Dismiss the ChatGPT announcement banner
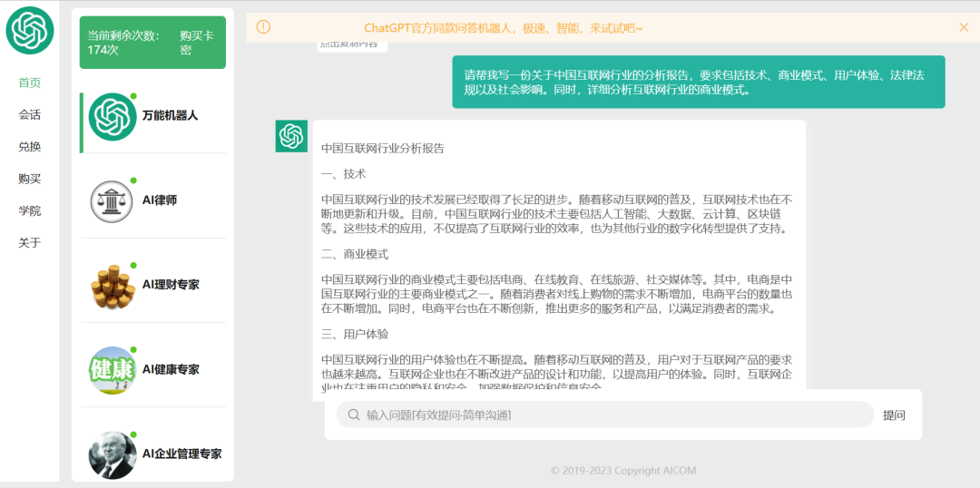Image resolution: width=980 pixels, height=488 pixels. [x=963, y=27]
